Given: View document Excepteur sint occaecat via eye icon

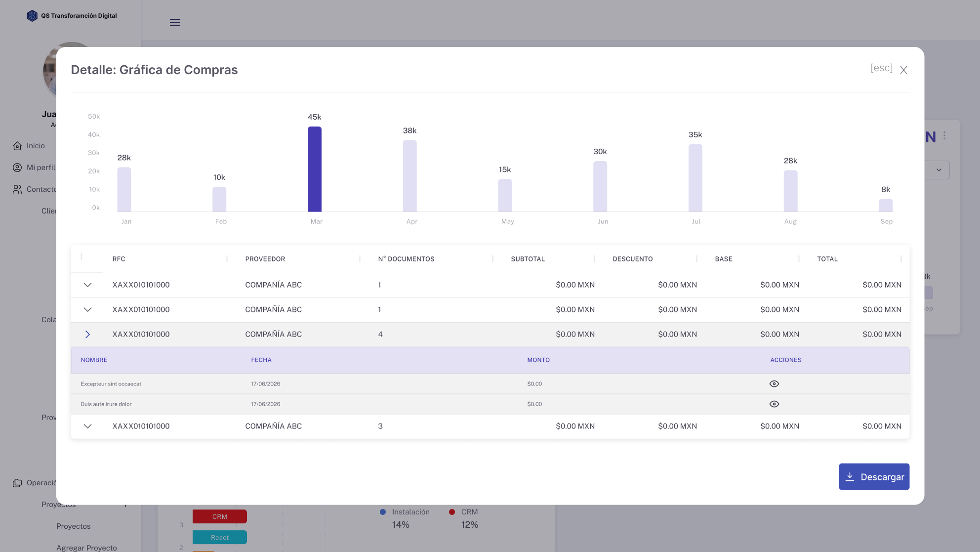Looking at the screenshot, I should [x=774, y=384].
